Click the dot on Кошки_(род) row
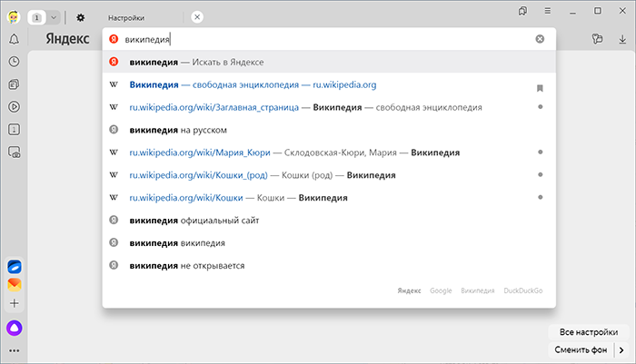This screenshot has height=364, width=636. [x=541, y=174]
